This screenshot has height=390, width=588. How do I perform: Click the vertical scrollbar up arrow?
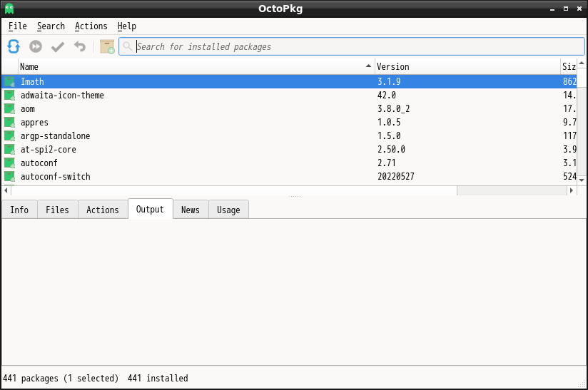tap(582, 63)
